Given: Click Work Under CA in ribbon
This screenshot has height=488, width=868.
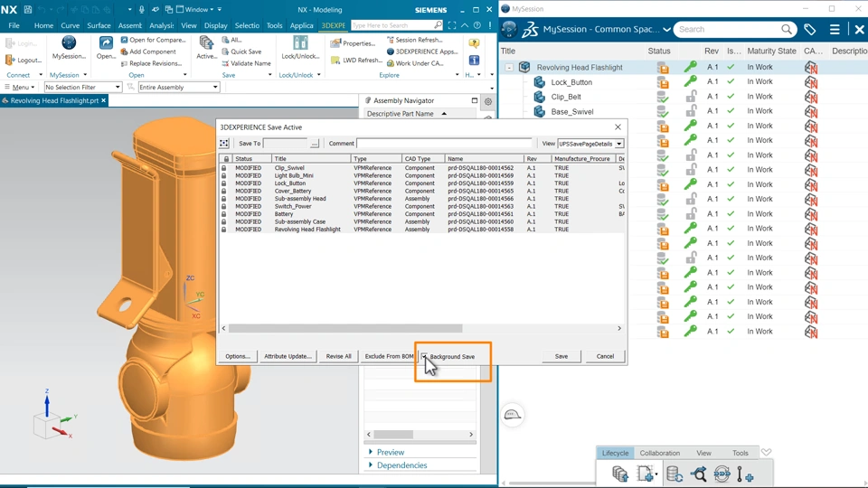Looking at the screenshot, I should pyautogui.click(x=415, y=63).
